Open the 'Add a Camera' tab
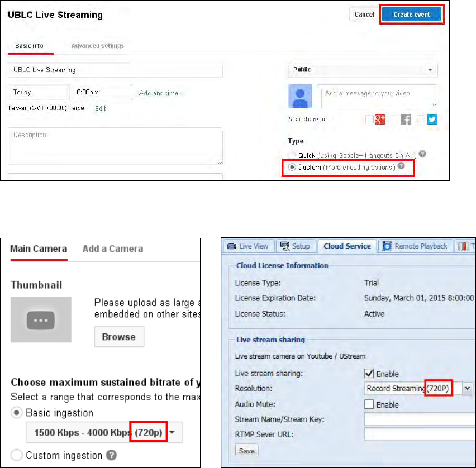 click(113, 249)
